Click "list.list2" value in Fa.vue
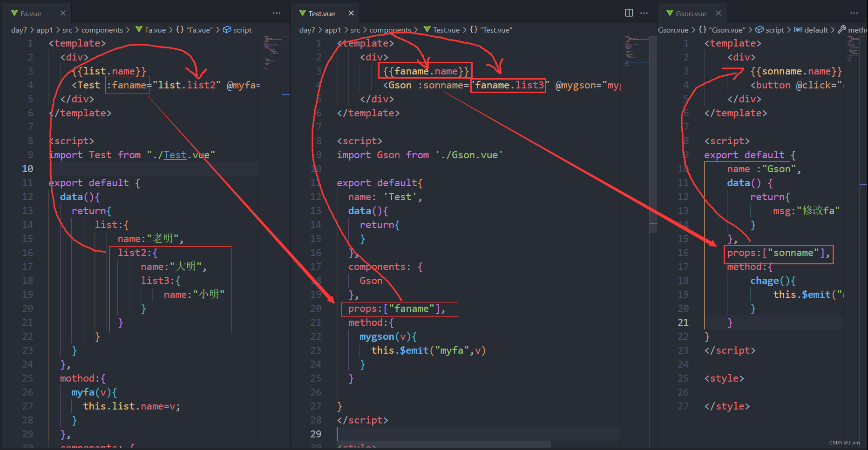 pyautogui.click(x=187, y=85)
